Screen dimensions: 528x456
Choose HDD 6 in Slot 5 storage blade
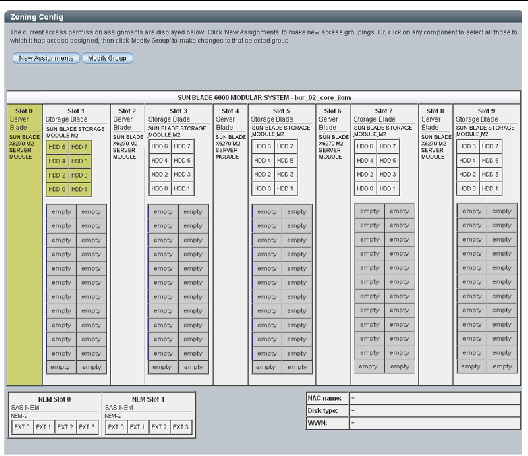(x=263, y=146)
